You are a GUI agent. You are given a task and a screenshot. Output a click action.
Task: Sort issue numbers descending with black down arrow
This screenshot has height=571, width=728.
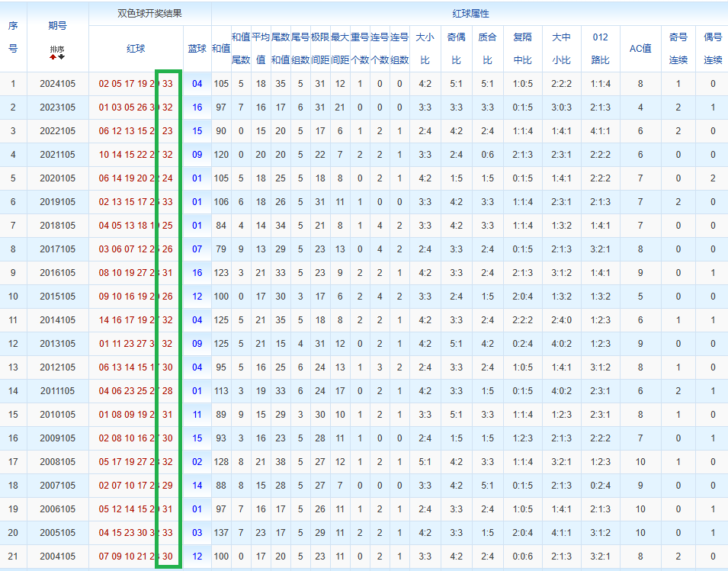tap(61, 56)
